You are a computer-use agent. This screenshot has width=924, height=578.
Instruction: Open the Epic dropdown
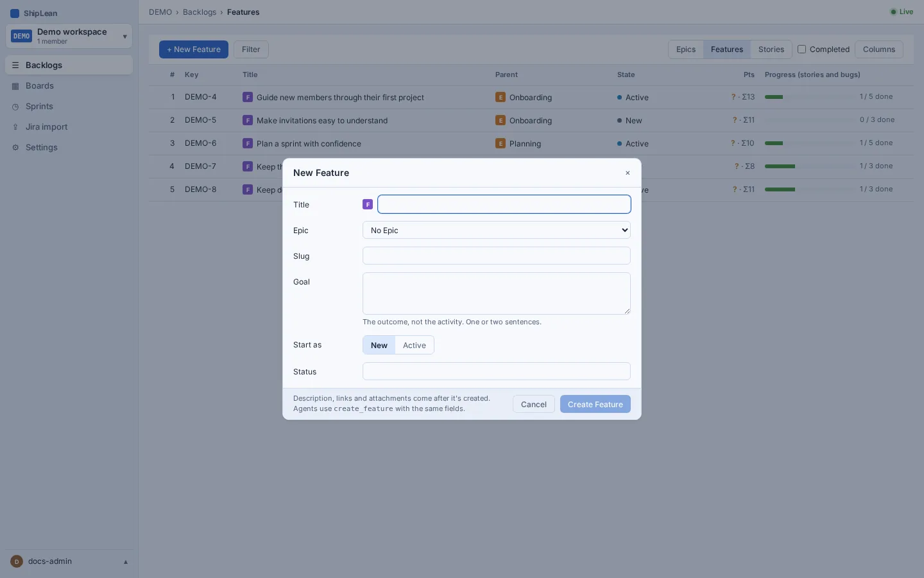coord(497,230)
